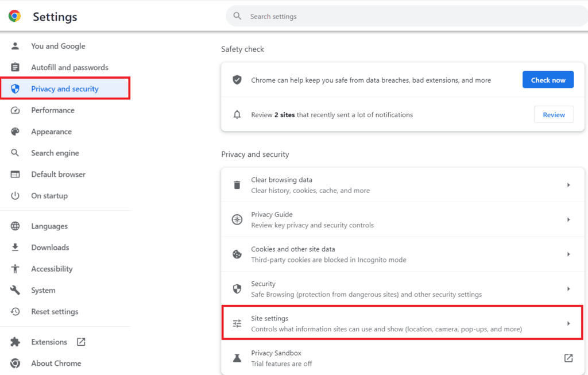
Task: Open Search engine settings section
Action: click(x=55, y=153)
